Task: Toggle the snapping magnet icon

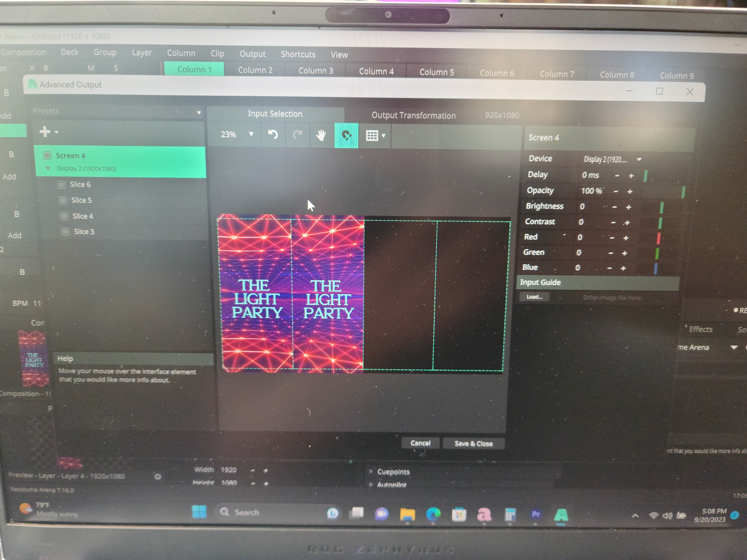Action: coord(346,135)
